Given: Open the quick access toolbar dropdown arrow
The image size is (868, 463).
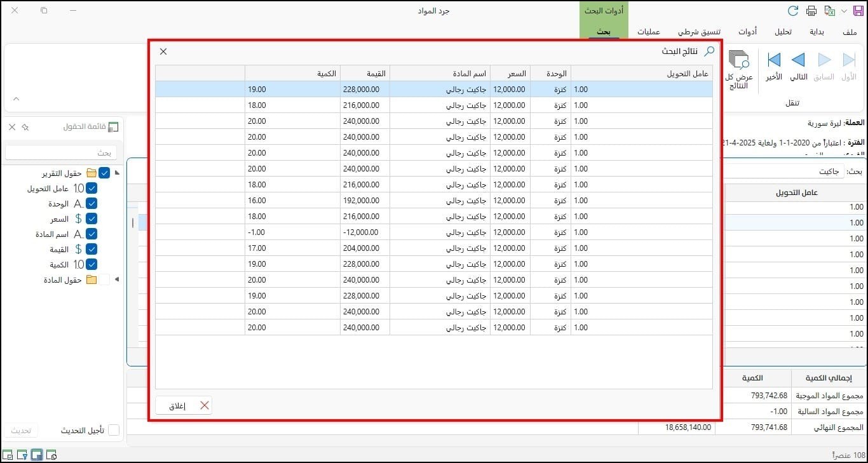Looking at the screenshot, I should point(844,11).
